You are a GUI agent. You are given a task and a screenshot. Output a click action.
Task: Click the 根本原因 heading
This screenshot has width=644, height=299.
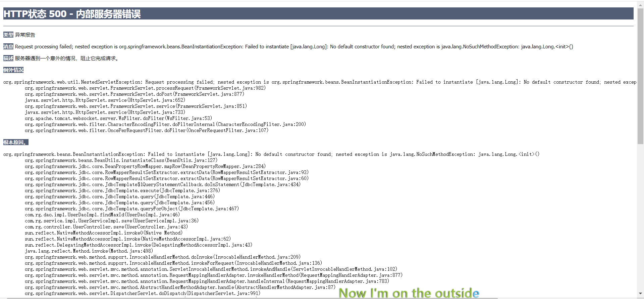(16, 142)
